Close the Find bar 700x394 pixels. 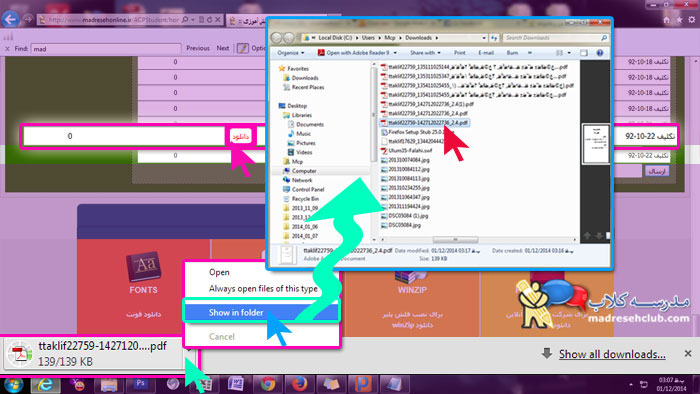(7, 49)
